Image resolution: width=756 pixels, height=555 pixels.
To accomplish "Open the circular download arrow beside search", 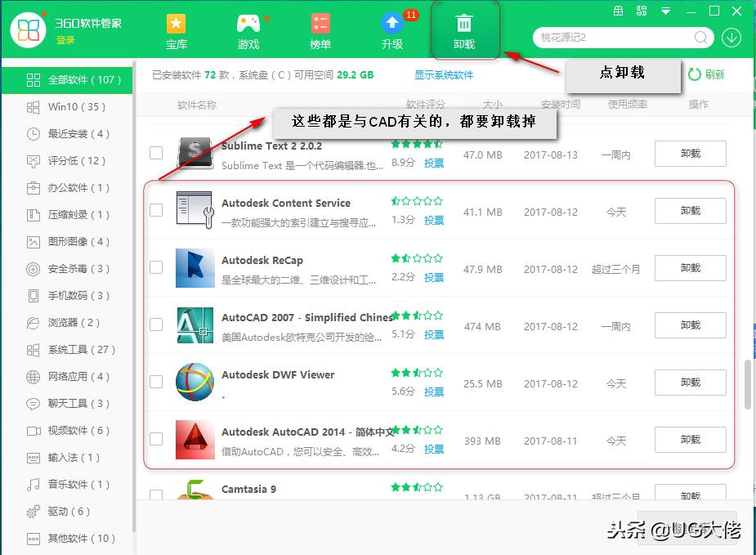I will (731, 38).
